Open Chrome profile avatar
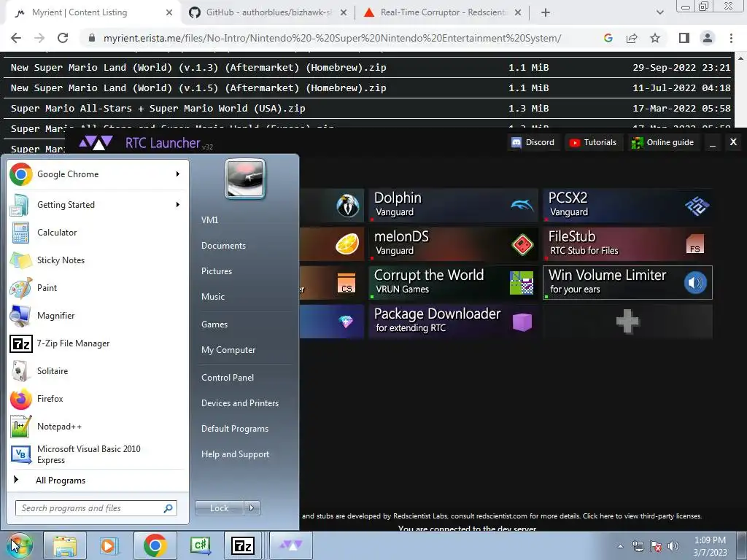 point(708,38)
